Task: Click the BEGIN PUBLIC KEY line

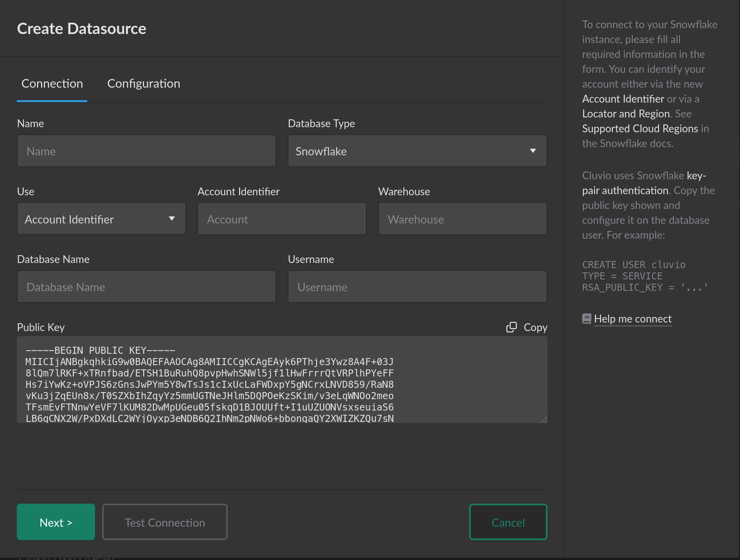Action: (x=100, y=350)
